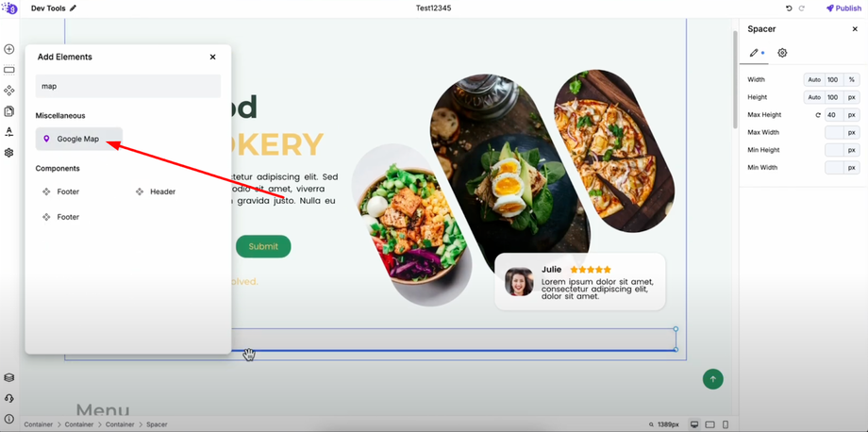The image size is (868, 432).
Task: Edit the Dev Tools project name pencil
Action: pos(73,8)
